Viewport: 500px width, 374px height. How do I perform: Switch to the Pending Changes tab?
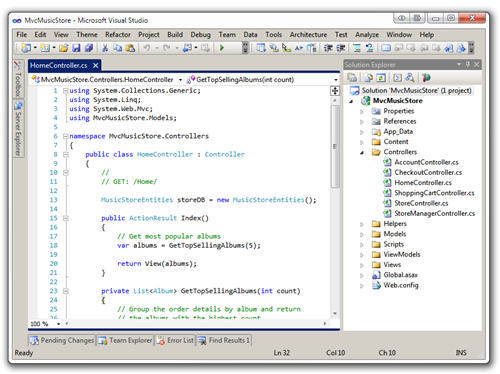point(62,340)
